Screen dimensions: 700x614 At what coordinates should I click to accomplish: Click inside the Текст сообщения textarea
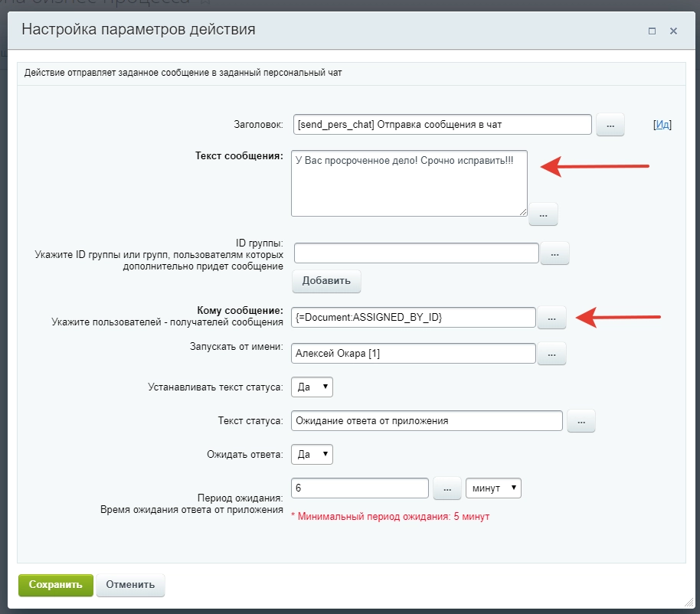(x=409, y=184)
